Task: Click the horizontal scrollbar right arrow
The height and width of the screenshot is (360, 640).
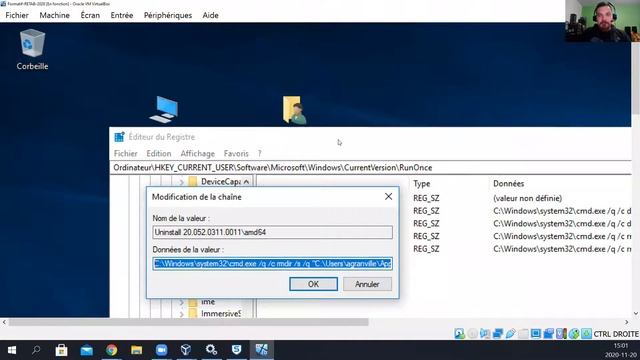Action: pyautogui.click(x=627, y=322)
